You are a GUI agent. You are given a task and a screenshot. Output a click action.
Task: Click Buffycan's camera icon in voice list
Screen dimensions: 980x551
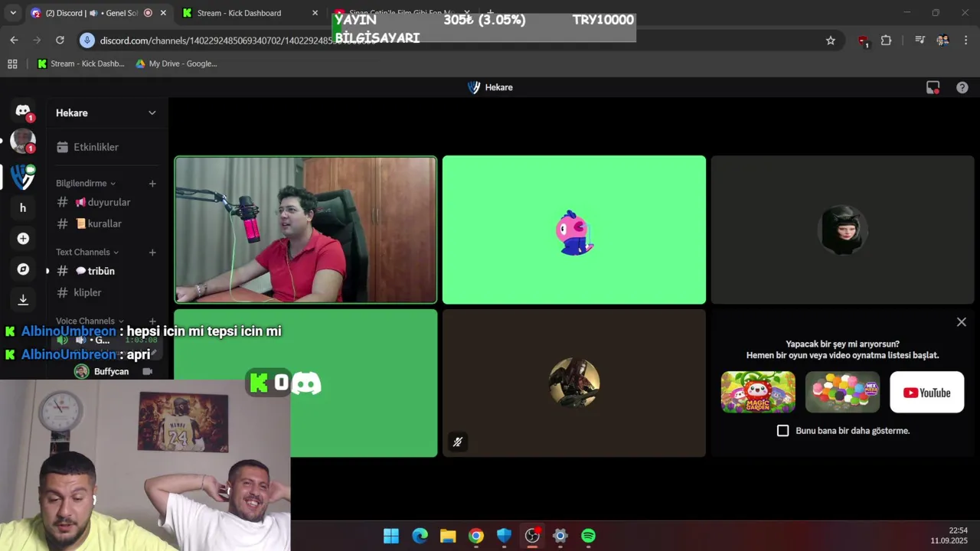(147, 371)
